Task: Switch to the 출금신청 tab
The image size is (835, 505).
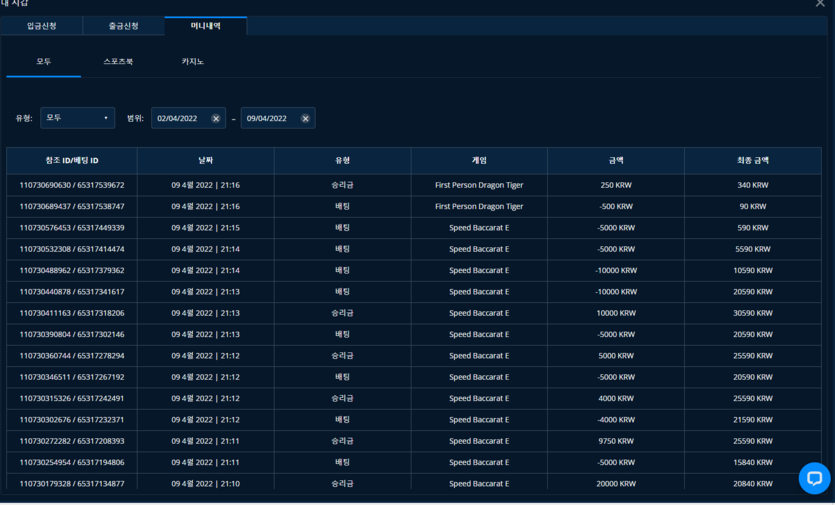Action: point(124,26)
